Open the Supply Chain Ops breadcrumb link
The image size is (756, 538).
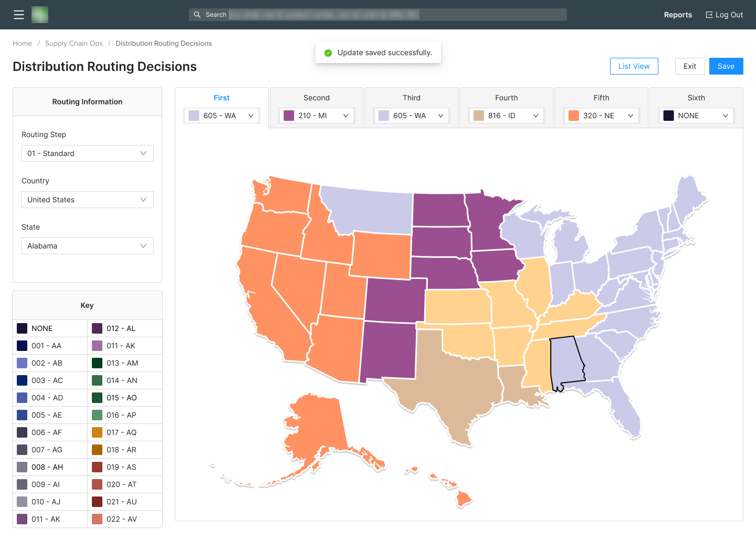point(74,44)
